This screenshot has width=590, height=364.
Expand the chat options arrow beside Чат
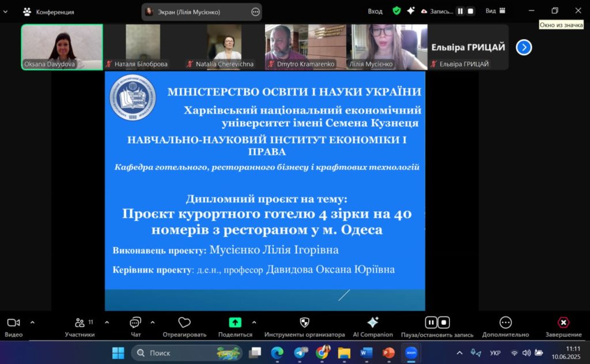(x=152, y=323)
